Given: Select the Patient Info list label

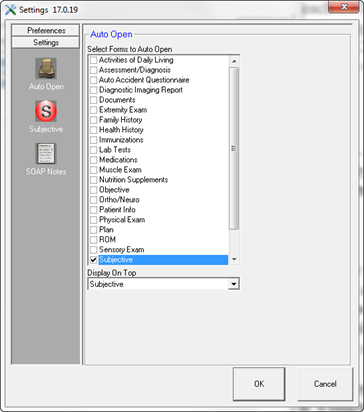Looking at the screenshot, I should pyautogui.click(x=117, y=210).
